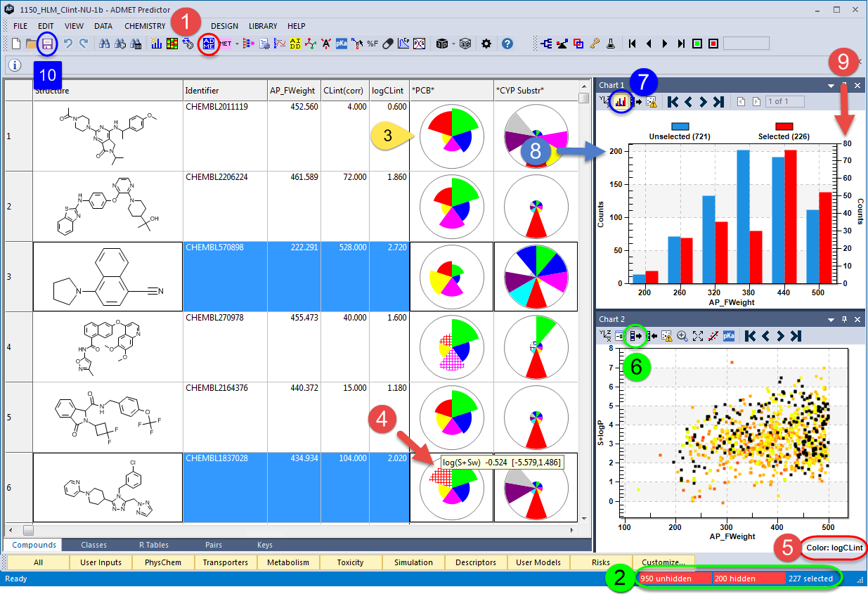The image size is (868, 594).
Task: Switch to the R Tables tab
Action: pos(154,545)
